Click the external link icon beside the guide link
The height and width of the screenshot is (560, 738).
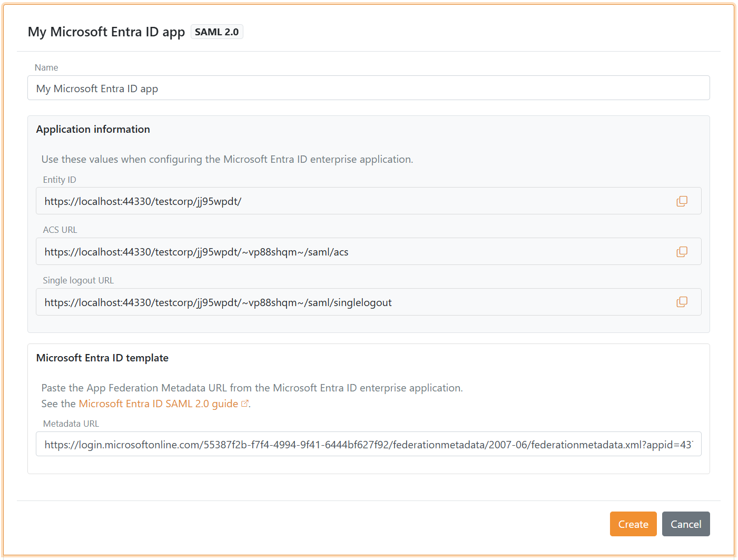[244, 403]
